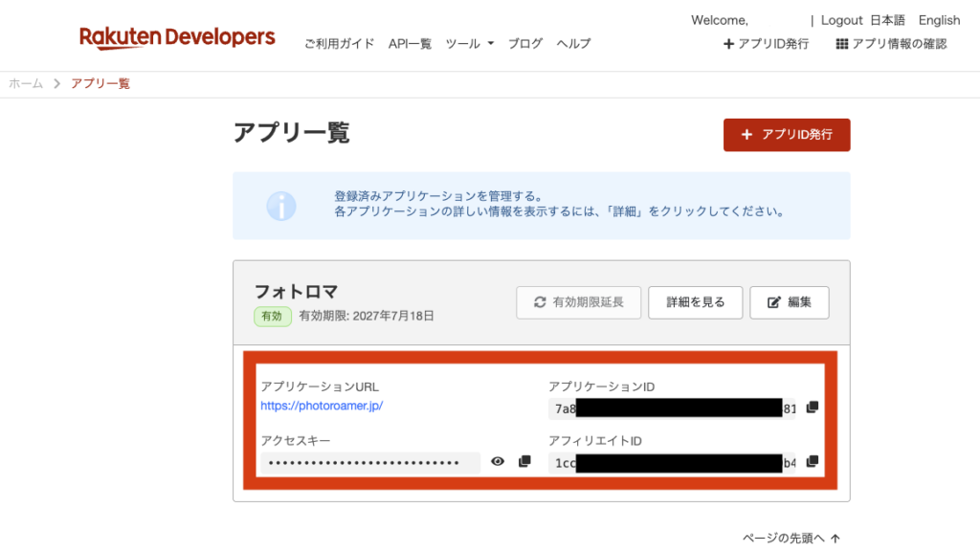Click the 編集 edit button
The height and width of the screenshot is (552, 980).
[790, 303]
